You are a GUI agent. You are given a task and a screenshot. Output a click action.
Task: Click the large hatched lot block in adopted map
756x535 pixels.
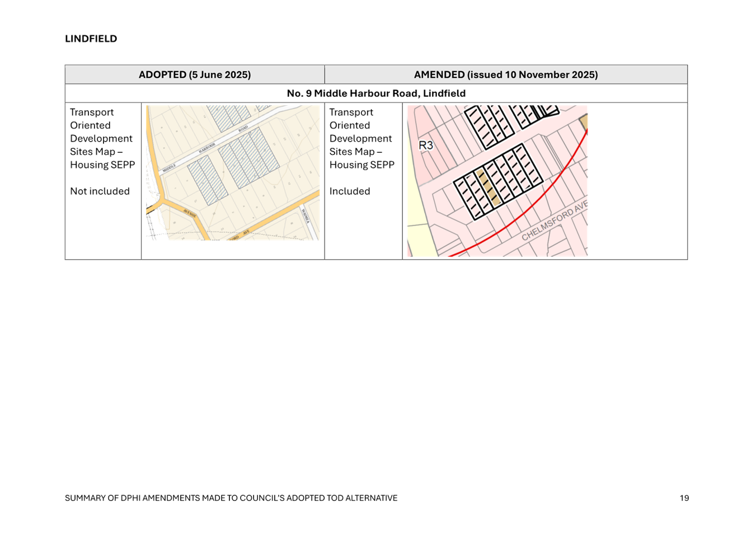click(248, 158)
